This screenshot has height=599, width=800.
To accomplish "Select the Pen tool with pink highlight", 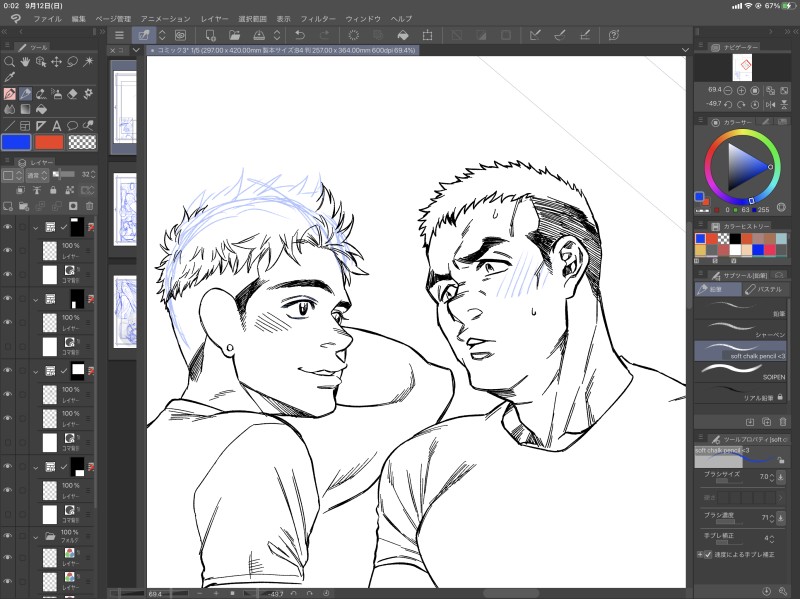I will [9, 94].
